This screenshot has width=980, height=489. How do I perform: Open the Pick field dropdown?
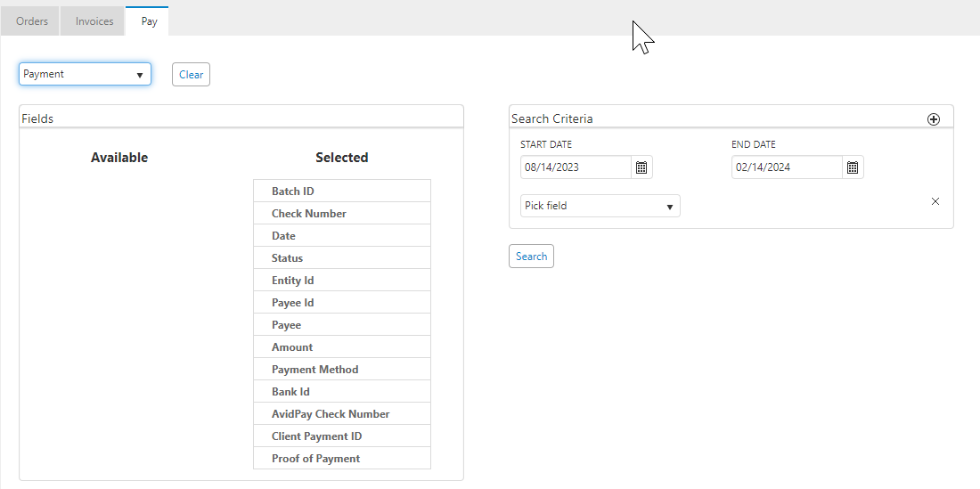click(x=600, y=207)
